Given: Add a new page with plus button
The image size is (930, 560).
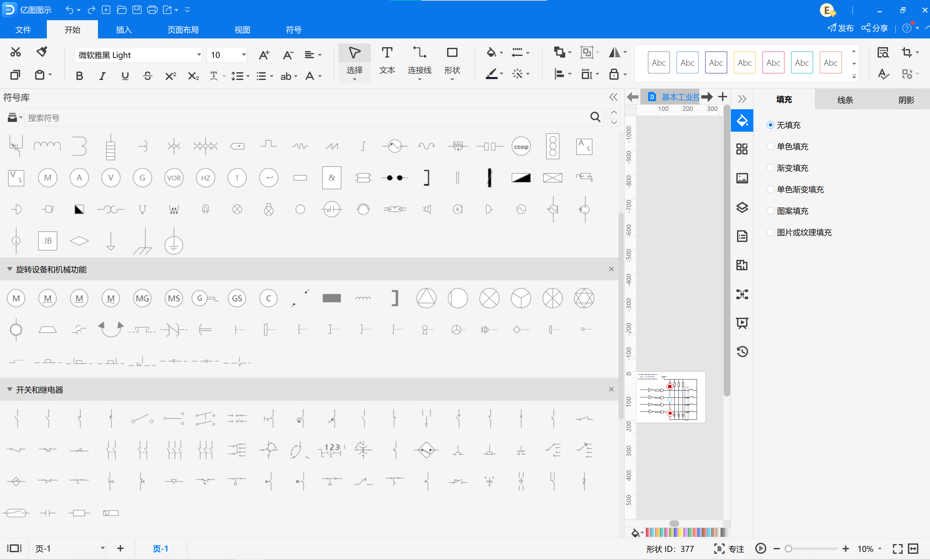Looking at the screenshot, I should tap(120, 548).
